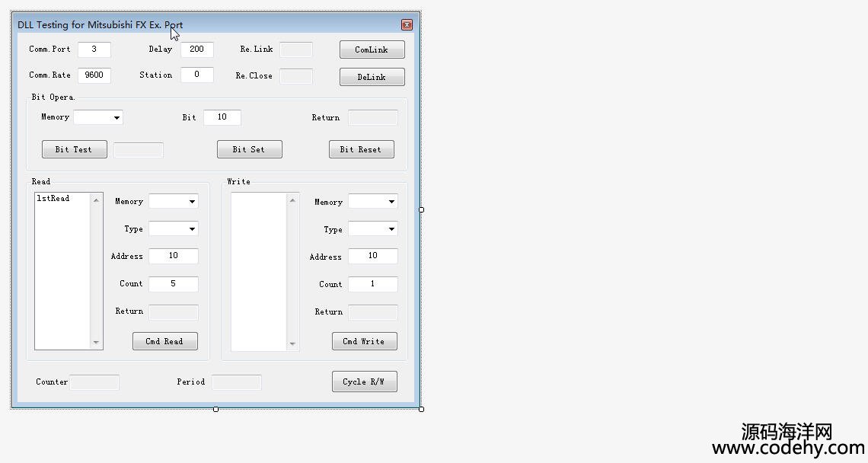The height and width of the screenshot is (463, 868).
Task: Click the "Comm.Port" label
Action: 49,49
